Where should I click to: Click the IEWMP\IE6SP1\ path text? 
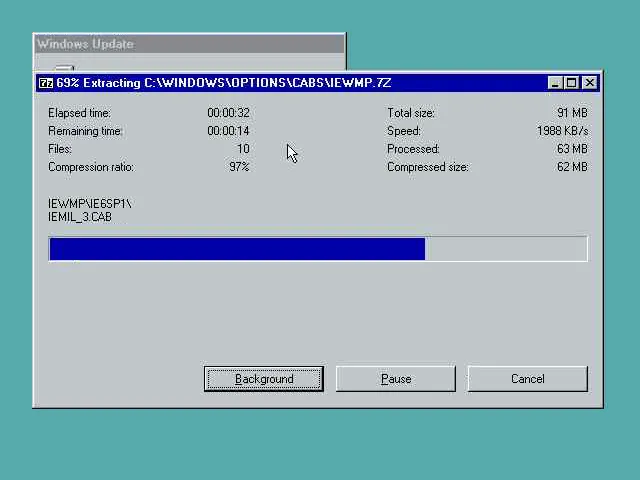(x=90, y=203)
